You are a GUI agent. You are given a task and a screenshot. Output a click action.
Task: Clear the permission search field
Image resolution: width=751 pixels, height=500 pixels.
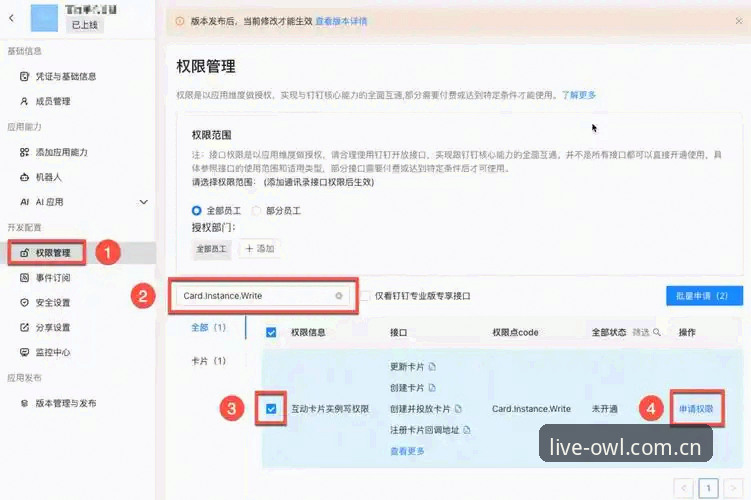coord(339,295)
